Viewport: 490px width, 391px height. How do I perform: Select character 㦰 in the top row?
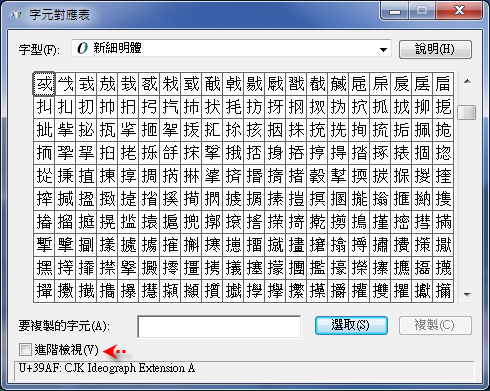click(65, 84)
